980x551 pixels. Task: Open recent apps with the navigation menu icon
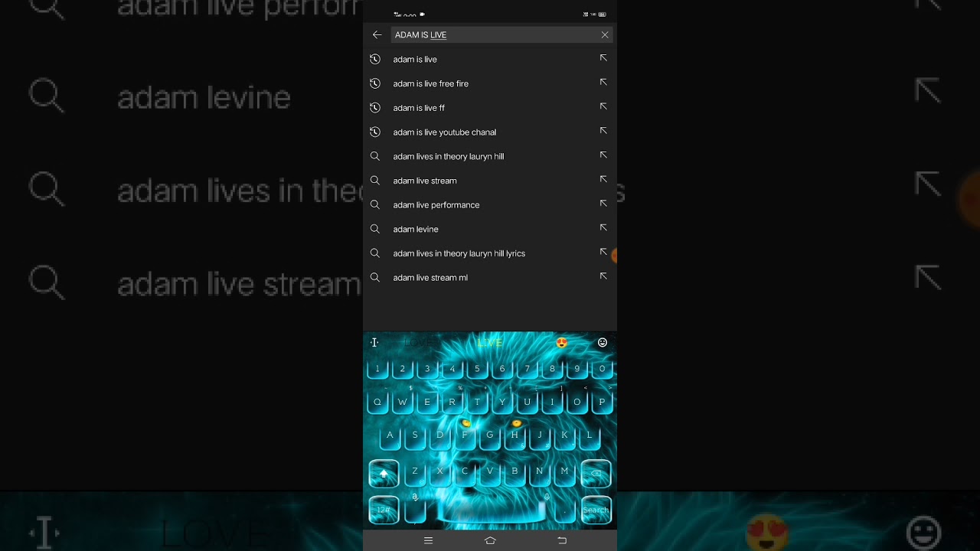(x=429, y=540)
